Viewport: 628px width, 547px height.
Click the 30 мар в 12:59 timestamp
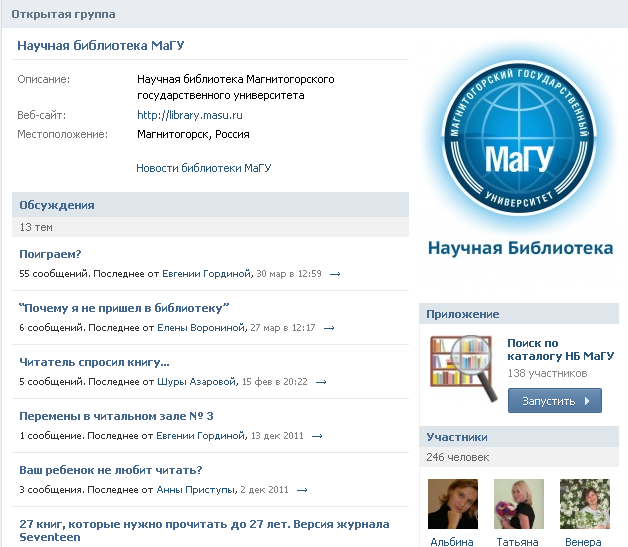(289, 274)
